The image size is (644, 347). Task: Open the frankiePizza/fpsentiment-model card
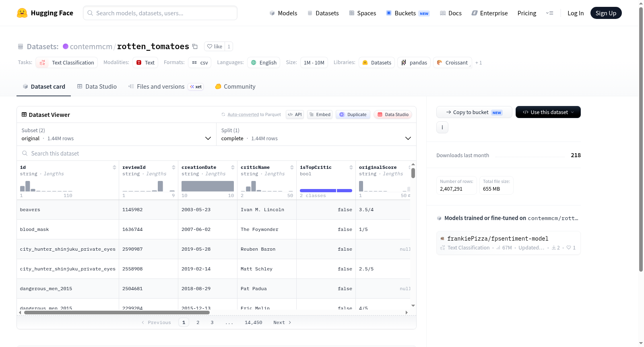[x=508, y=243]
